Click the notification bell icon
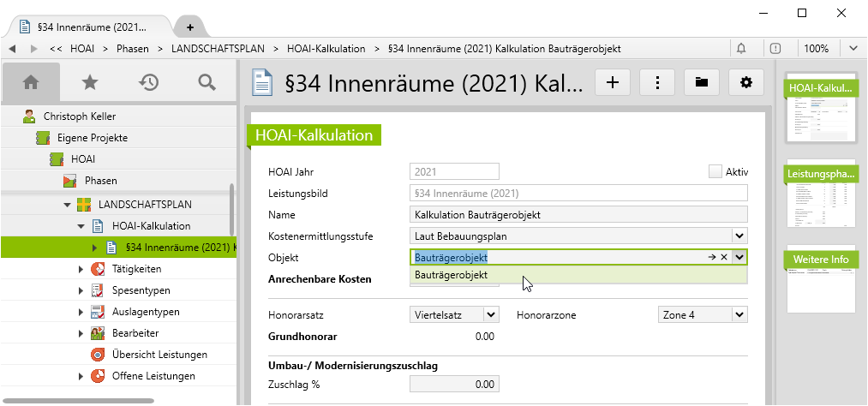Viewport: 868px width, 406px height. click(x=740, y=49)
